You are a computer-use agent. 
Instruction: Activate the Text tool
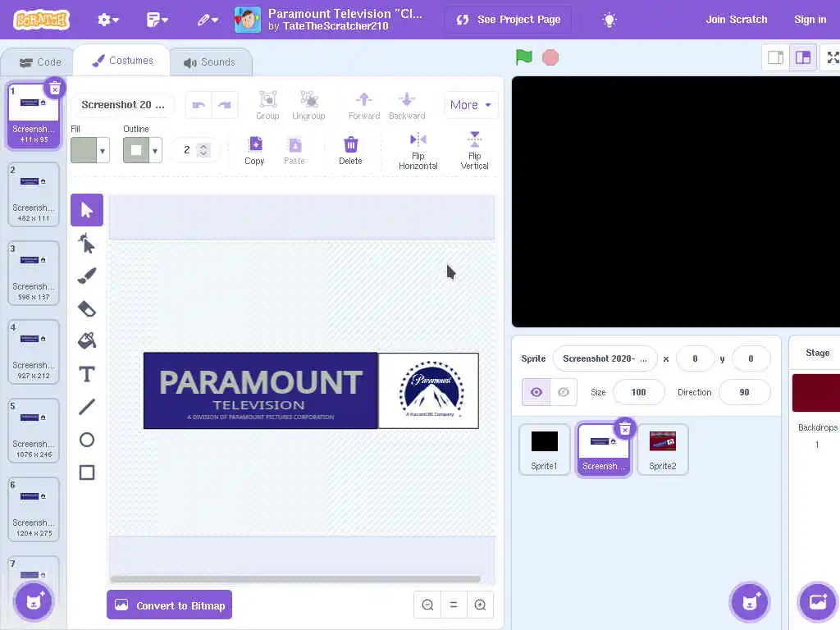87,374
